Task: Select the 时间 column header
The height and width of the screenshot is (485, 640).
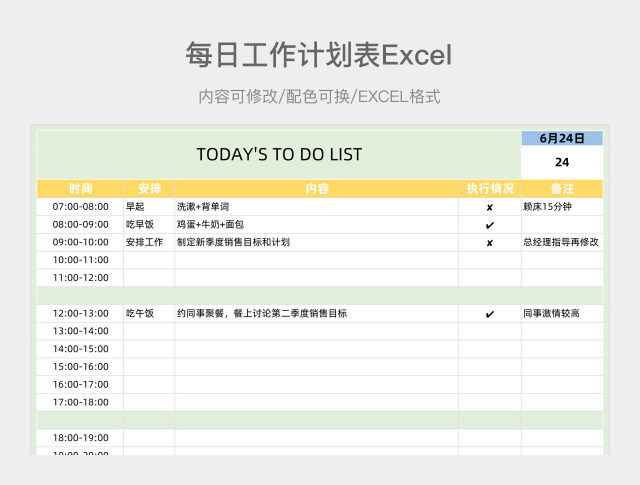Action: click(x=80, y=188)
